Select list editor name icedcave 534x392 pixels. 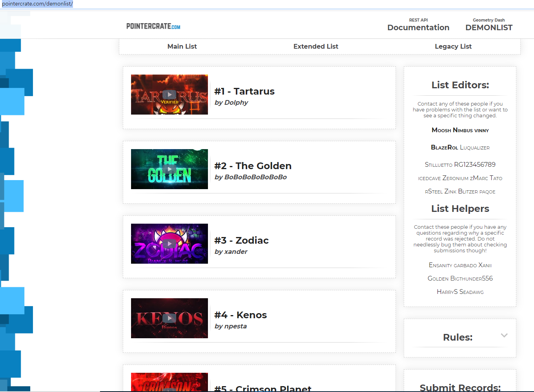(x=429, y=178)
